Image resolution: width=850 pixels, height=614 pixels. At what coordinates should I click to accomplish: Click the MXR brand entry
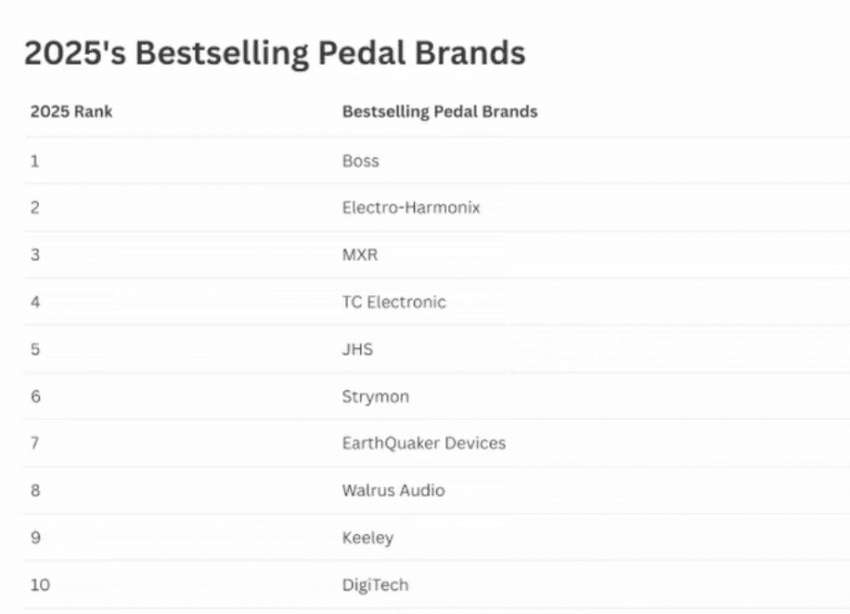360,255
